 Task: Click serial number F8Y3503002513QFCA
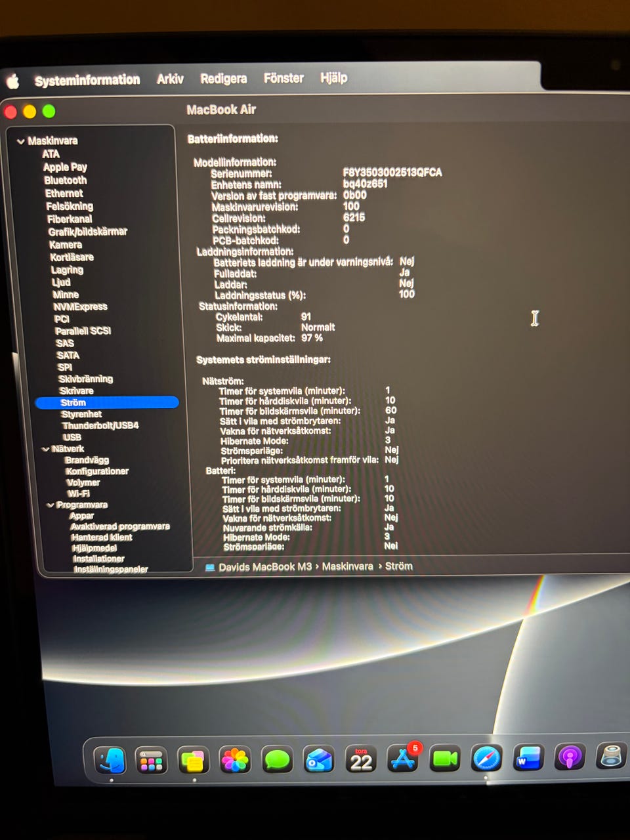(392, 173)
